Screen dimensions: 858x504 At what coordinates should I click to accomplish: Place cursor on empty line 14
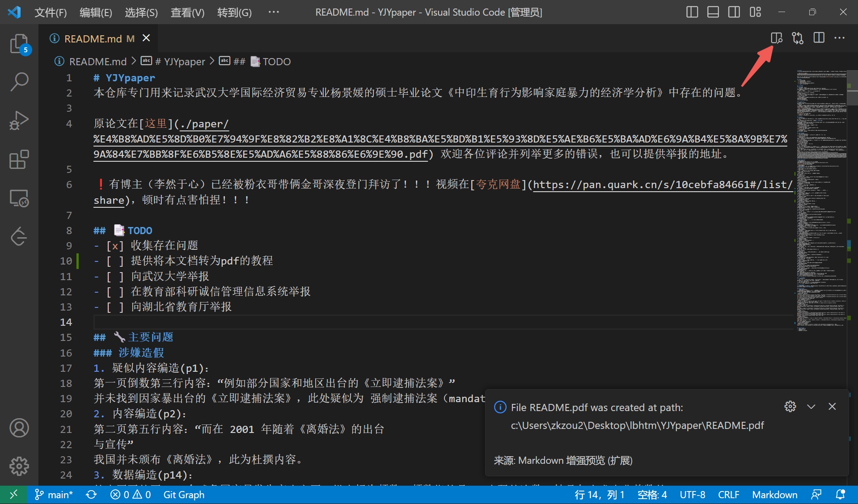[x=443, y=322]
